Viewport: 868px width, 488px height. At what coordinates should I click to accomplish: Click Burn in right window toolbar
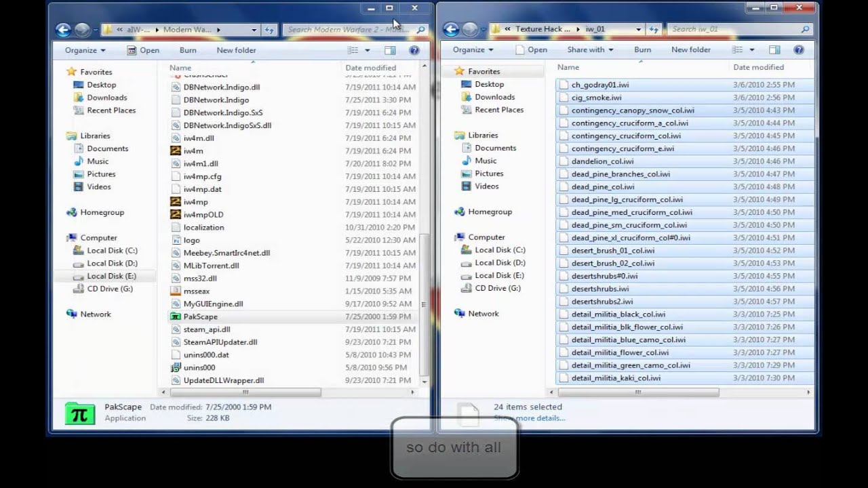point(642,49)
